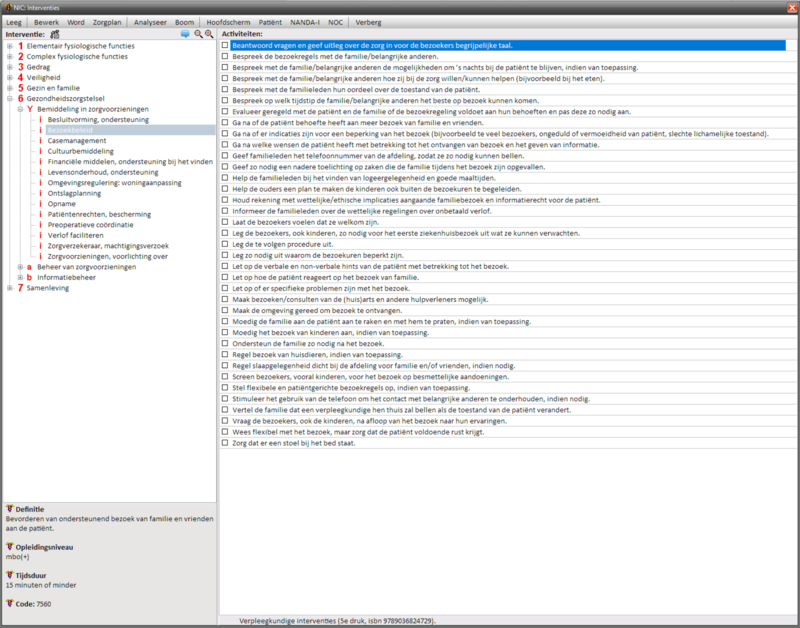The width and height of the screenshot is (800, 628).
Task: Click the zoom out magnifier icon
Action: (x=198, y=34)
